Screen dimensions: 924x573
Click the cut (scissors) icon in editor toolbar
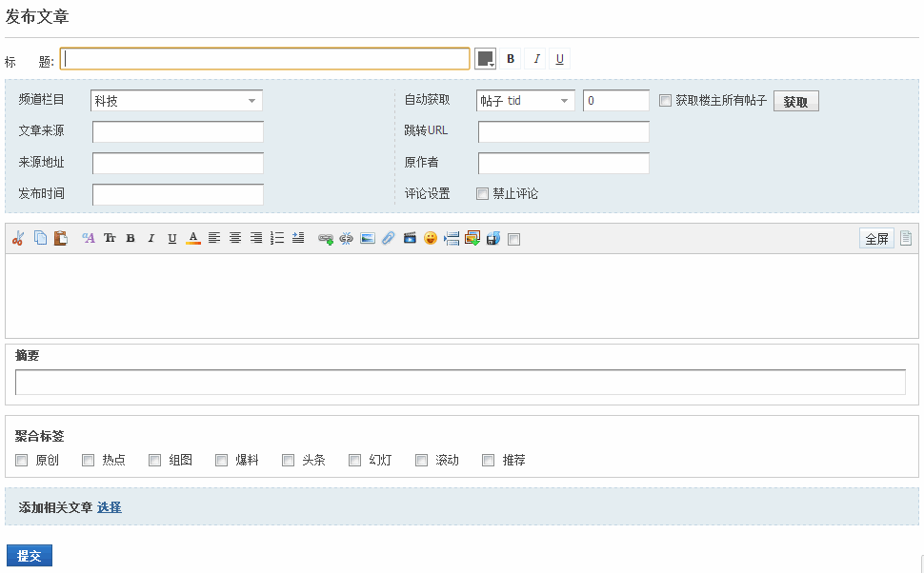click(17, 238)
